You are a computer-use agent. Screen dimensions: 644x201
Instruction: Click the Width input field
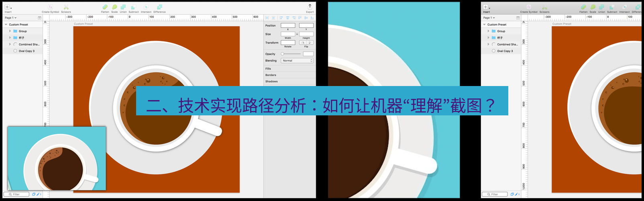tap(288, 34)
